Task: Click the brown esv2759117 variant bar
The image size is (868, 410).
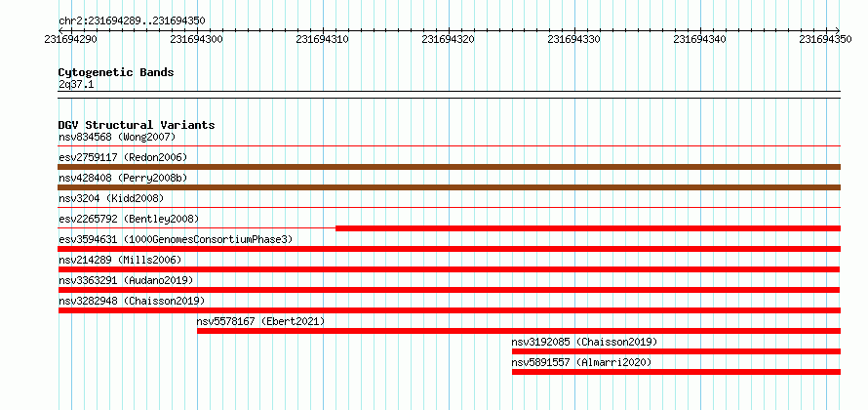Action: (449, 167)
